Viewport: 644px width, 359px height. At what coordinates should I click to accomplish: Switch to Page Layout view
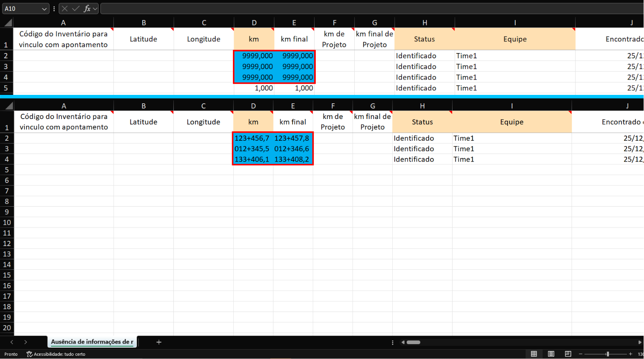(x=551, y=354)
